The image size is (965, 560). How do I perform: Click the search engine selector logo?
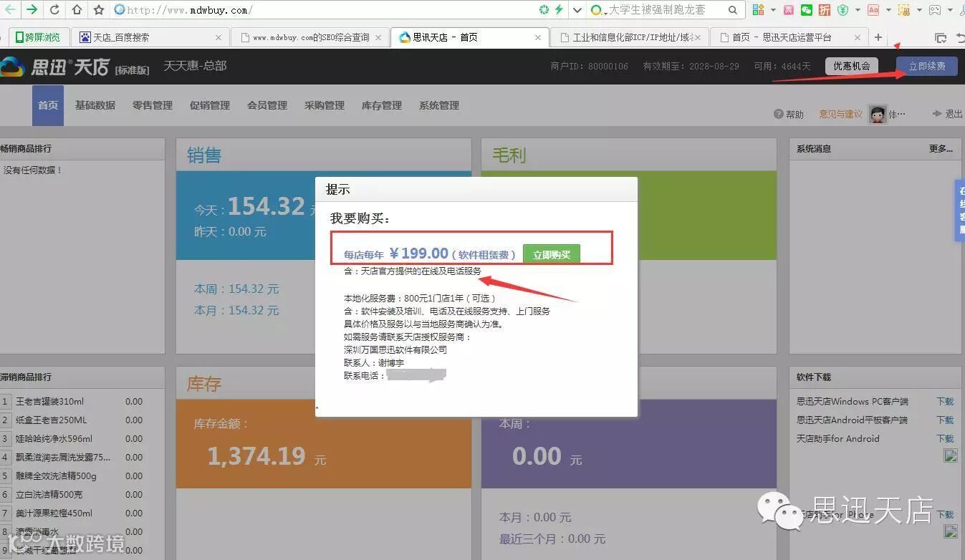(596, 10)
